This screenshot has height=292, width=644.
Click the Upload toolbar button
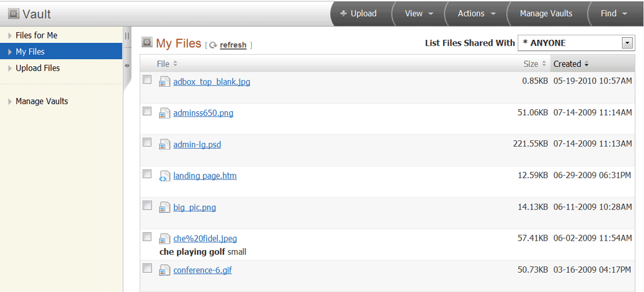pyautogui.click(x=358, y=14)
